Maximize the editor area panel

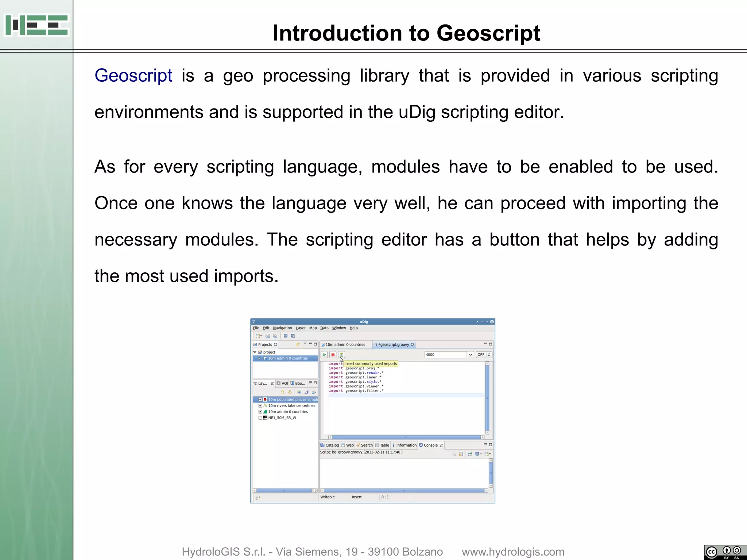point(491,344)
